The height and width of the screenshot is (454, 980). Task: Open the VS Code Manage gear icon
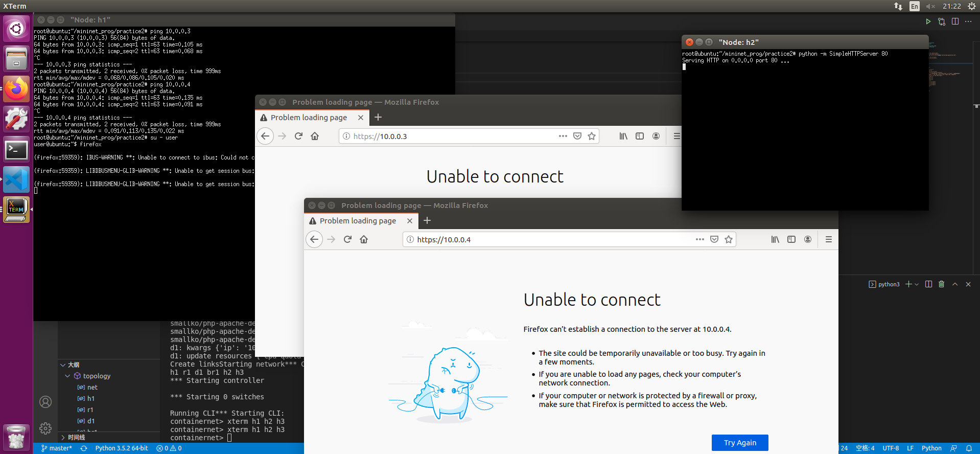coord(45,428)
